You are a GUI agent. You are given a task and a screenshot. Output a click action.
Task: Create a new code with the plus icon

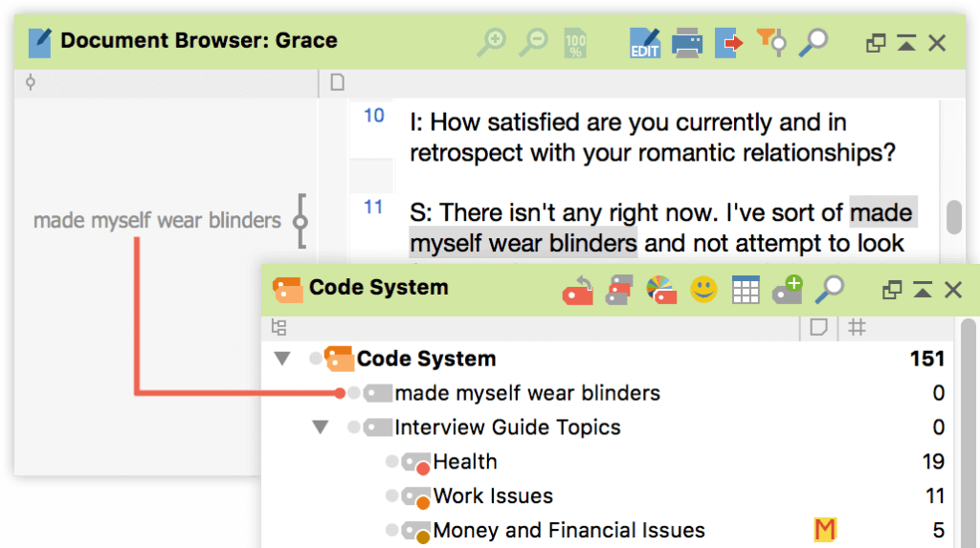coord(788,290)
